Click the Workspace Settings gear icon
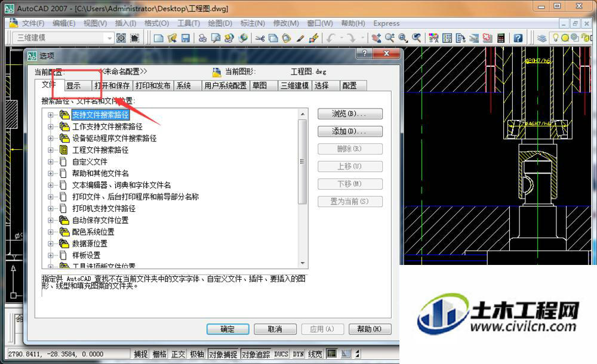The width and height of the screenshot is (597, 364). (x=121, y=38)
